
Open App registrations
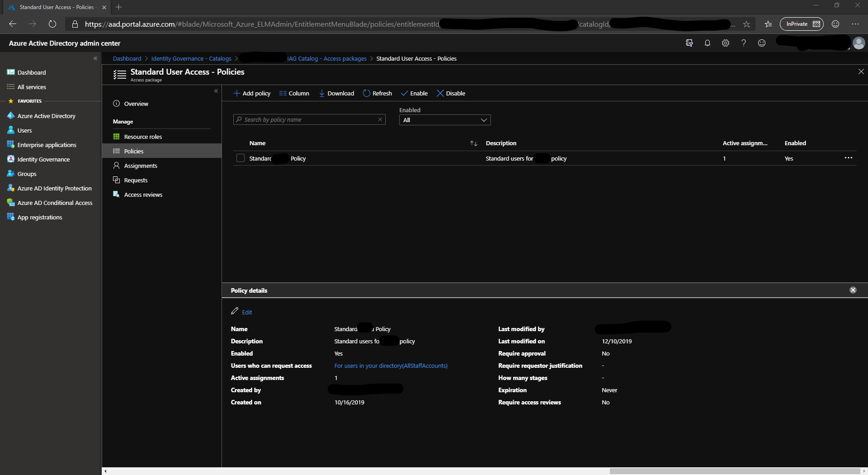40,217
